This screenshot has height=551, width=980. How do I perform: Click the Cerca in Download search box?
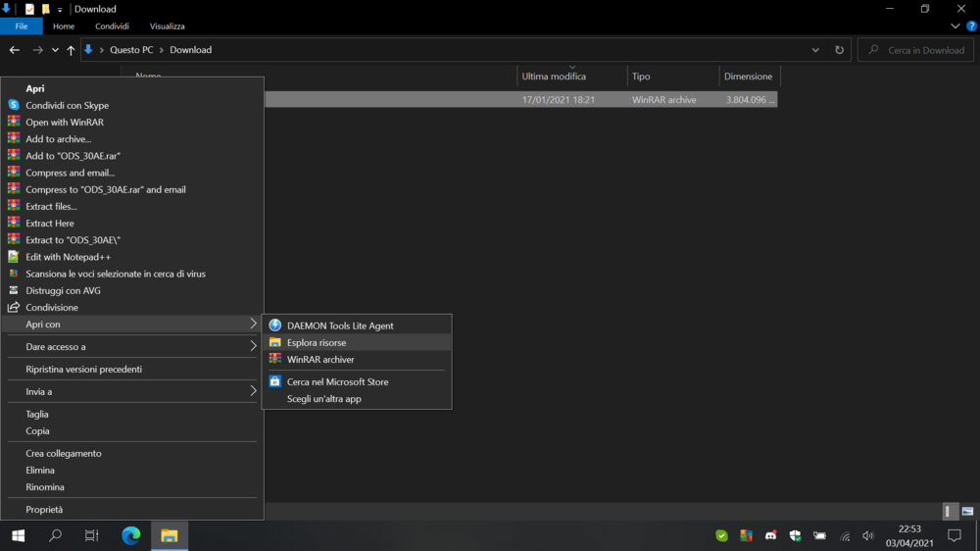tap(915, 50)
